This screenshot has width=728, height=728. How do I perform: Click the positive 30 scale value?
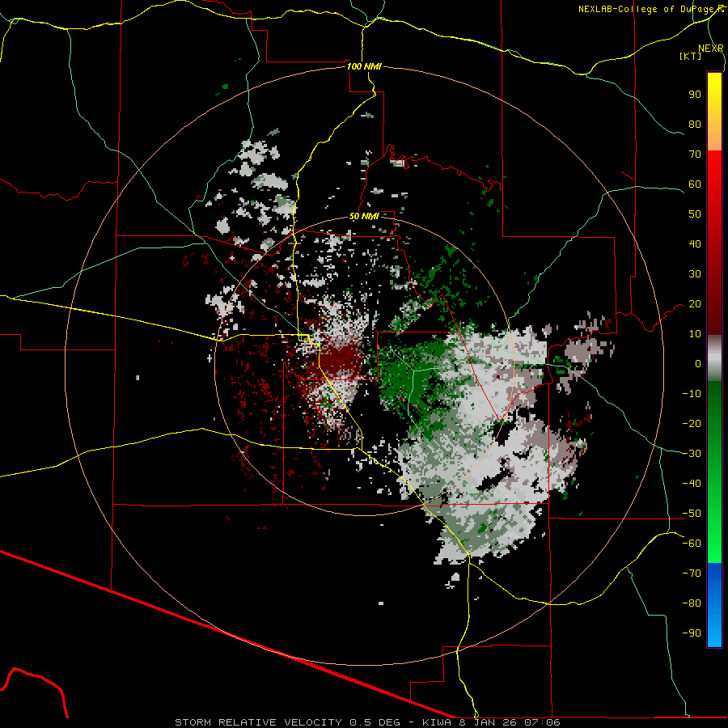pos(695,274)
